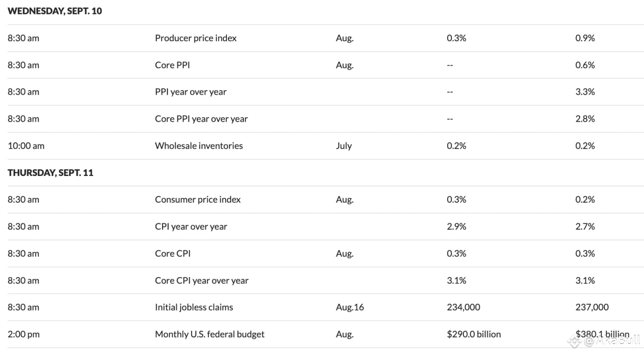
Task: Click the 234,000 jobless claims forecast
Action: pos(463,307)
